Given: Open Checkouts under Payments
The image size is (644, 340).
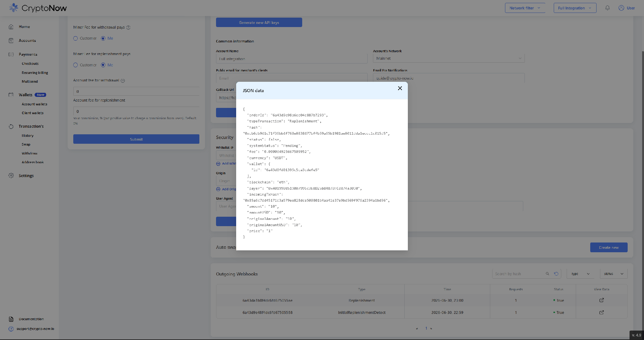Looking at the screenshot, I should tap(30, 64).
